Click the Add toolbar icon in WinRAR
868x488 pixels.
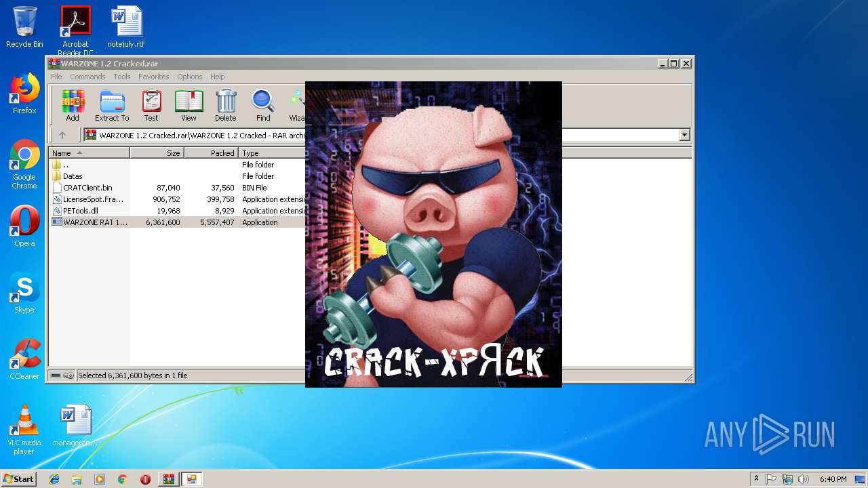coord(73,105)
